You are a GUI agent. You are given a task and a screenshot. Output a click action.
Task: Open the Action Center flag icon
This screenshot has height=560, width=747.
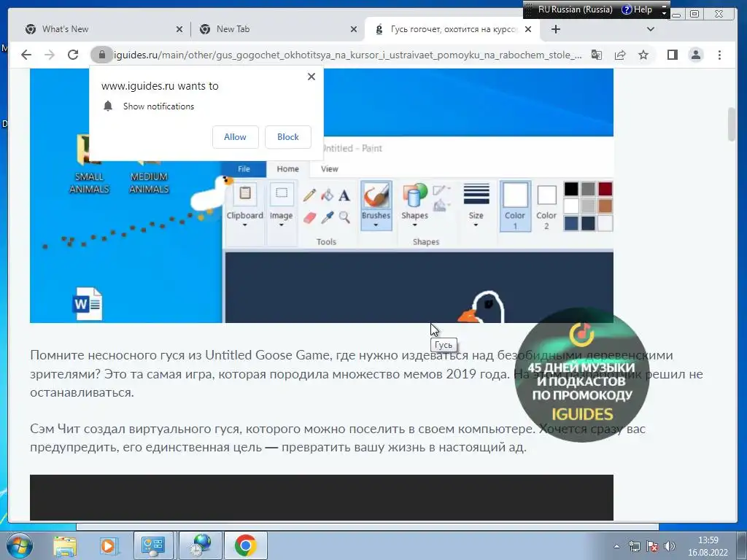[651, 546]
